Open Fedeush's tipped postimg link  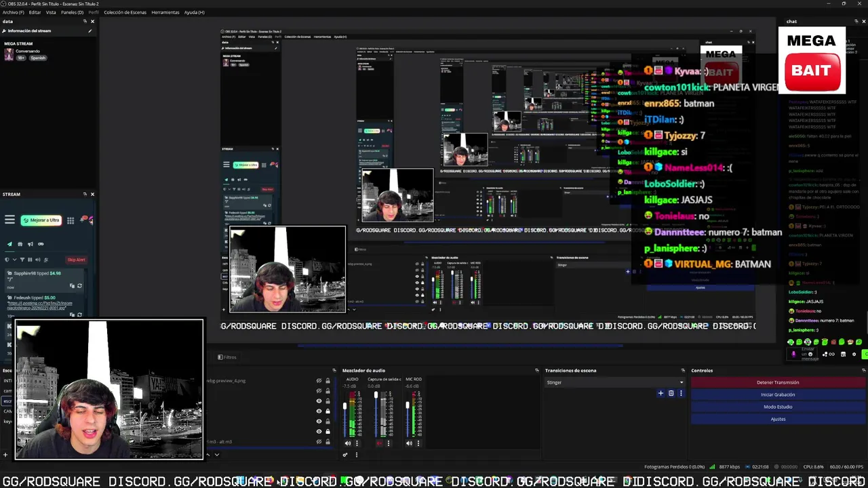[40, 305]
